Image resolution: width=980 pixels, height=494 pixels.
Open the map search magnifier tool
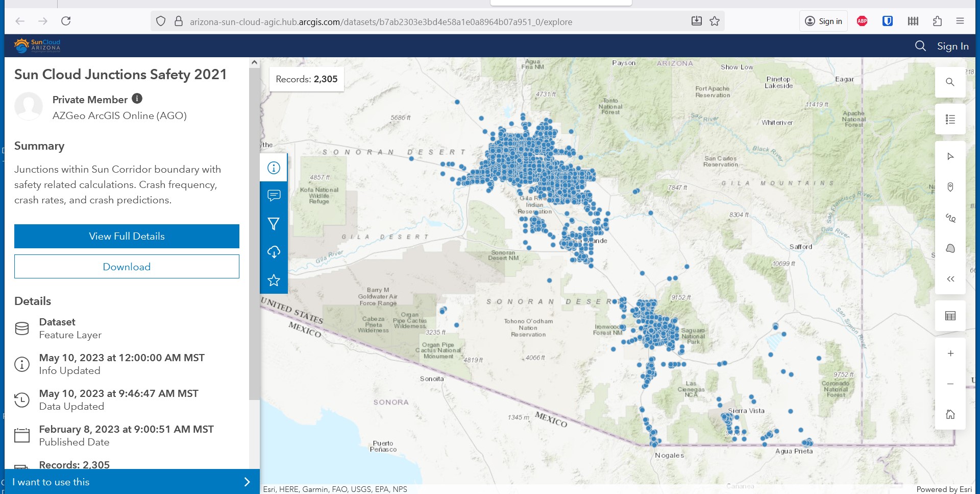coord(950,82)
